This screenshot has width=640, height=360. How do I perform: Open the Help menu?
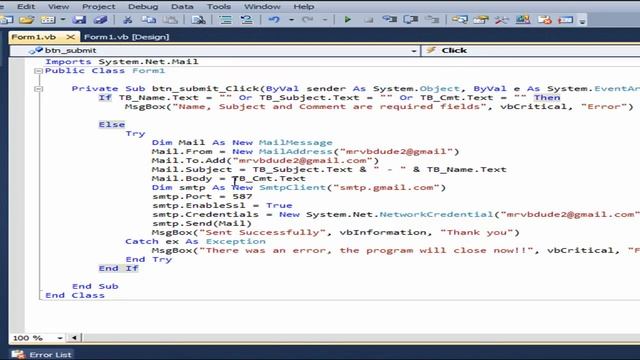coord(304,7)
